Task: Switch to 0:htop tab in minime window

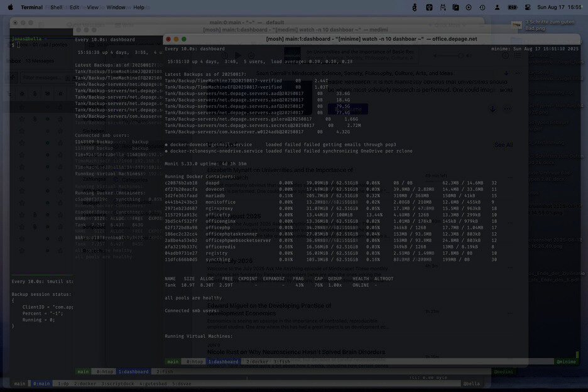Action: [195, 362]
